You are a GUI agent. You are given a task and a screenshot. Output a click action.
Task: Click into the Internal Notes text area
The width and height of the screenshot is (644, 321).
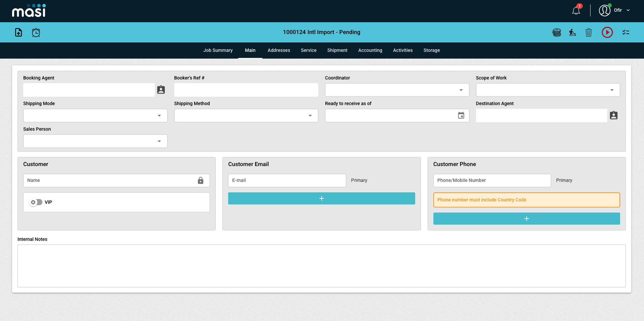321,266
